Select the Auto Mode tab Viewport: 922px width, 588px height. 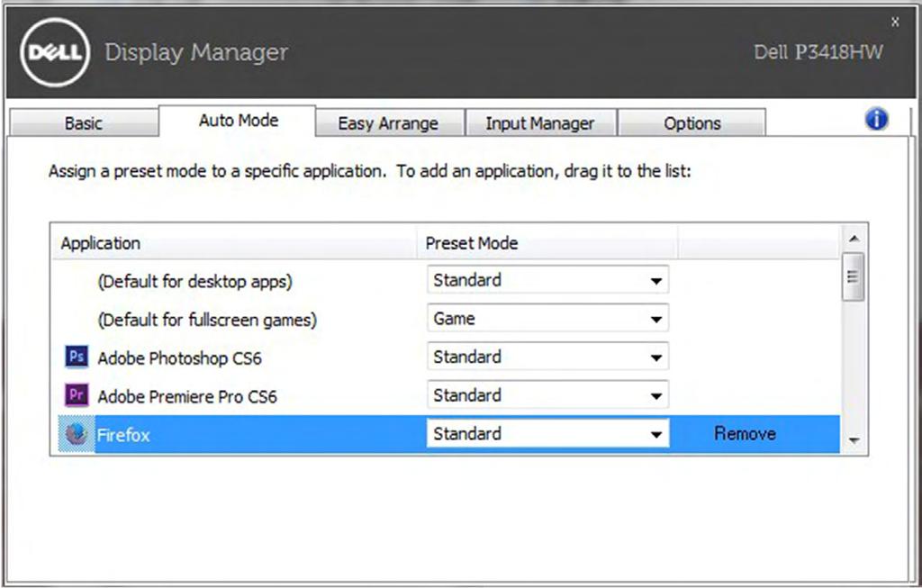pyautogui.click(x=238, y=121)
